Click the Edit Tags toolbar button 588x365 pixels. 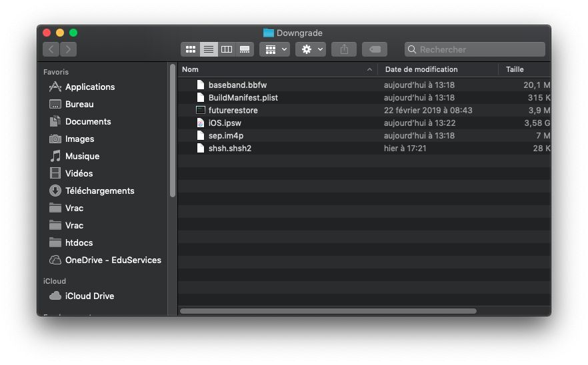(375, 49)
